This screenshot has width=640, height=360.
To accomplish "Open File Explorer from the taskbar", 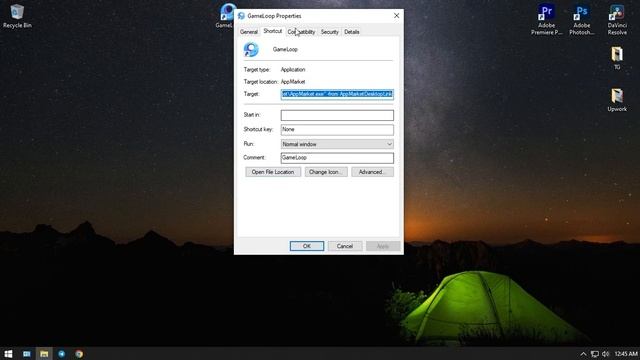I will 44,353.
